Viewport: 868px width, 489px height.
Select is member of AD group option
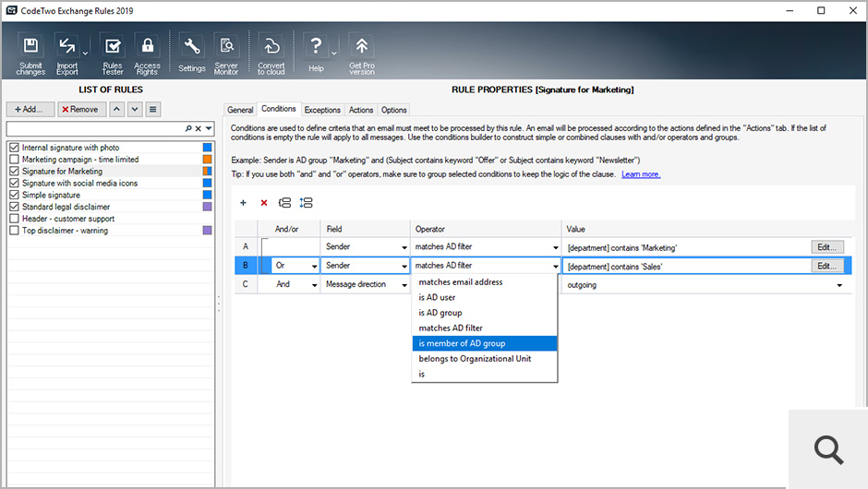pos(485,343)
